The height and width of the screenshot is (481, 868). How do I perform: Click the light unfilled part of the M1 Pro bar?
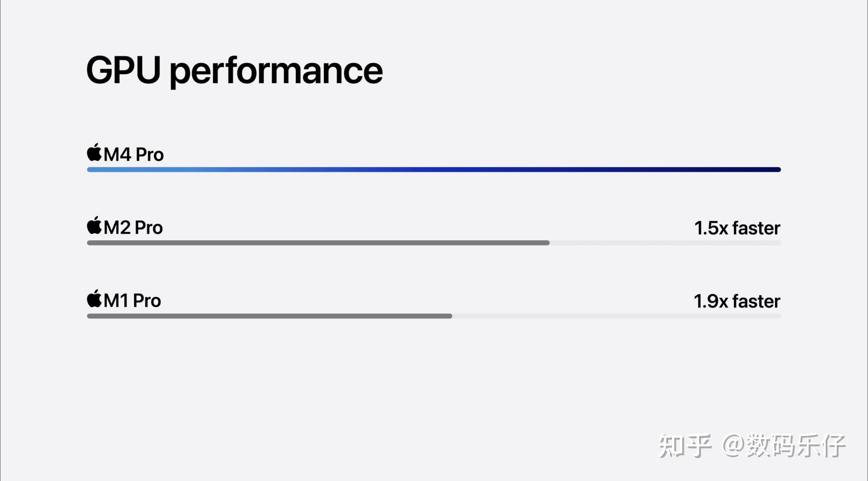(x=616, y=316)
